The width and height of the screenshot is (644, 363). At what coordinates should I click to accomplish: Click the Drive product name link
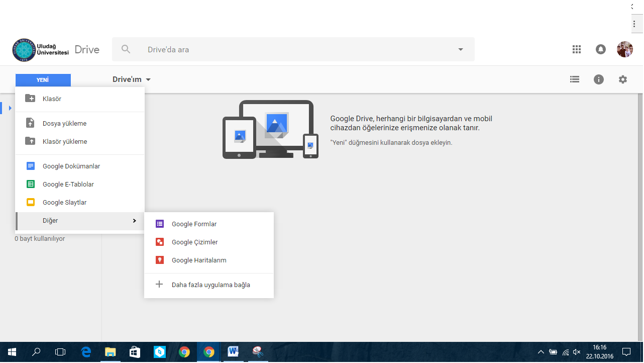[87, 50]
